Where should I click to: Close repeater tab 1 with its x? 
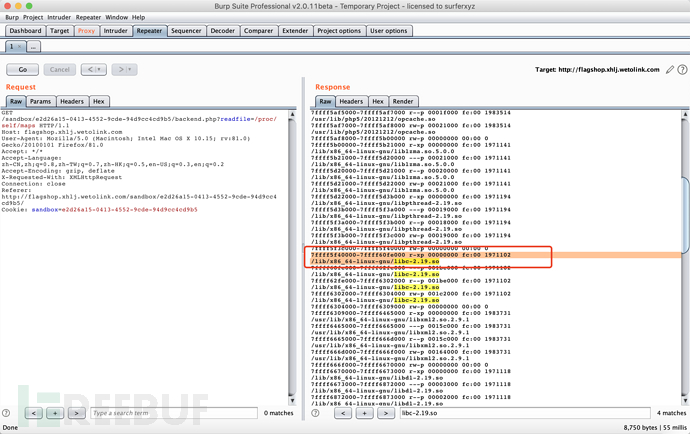tap(19, 47)
